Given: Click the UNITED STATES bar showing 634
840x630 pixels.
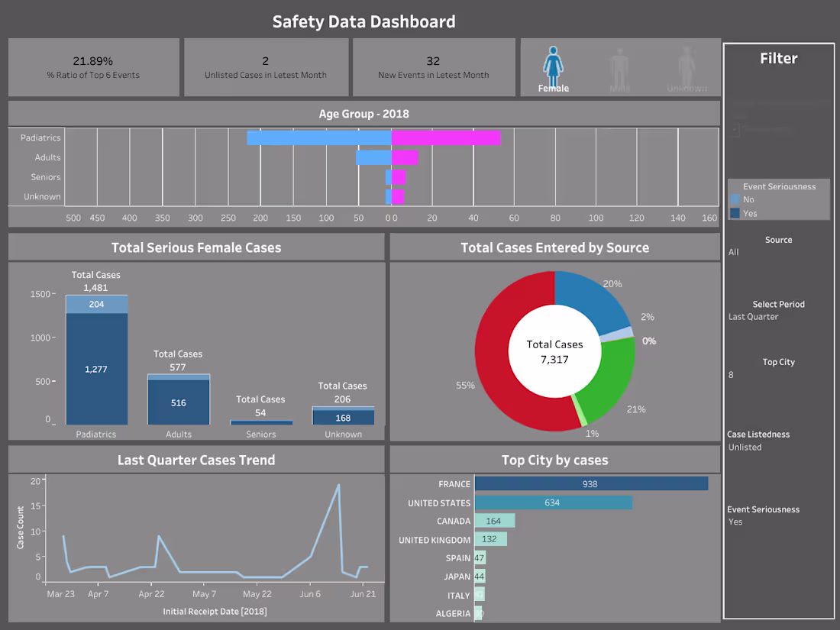Looking at the screenshot, I should 554,502.
